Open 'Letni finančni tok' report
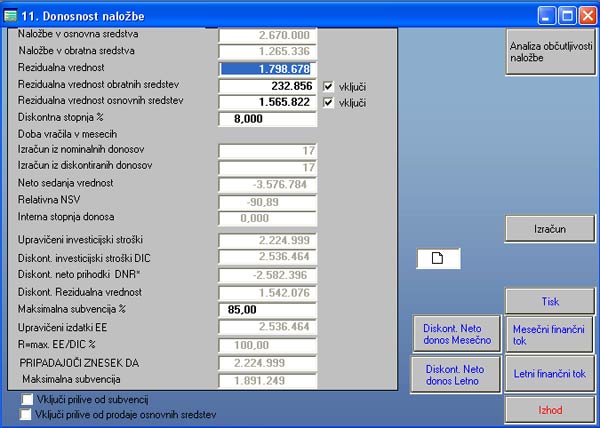 pos(551,373)
